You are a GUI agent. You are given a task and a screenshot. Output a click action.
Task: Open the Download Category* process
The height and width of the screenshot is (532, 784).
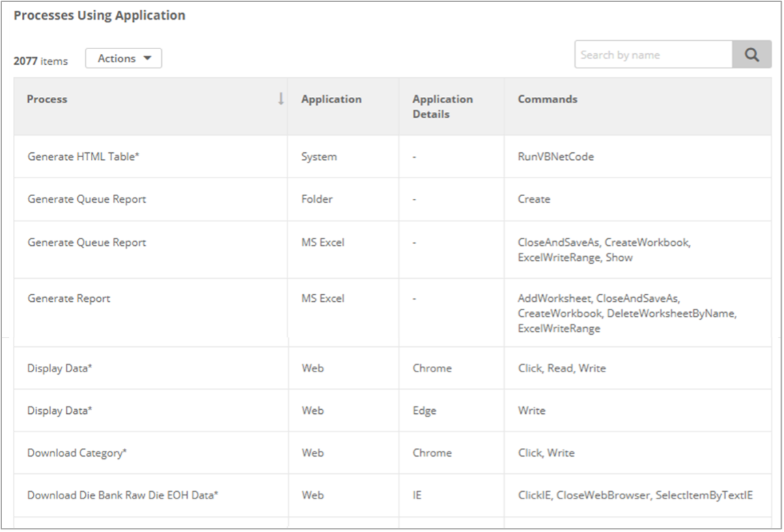[x=77, y=453]
